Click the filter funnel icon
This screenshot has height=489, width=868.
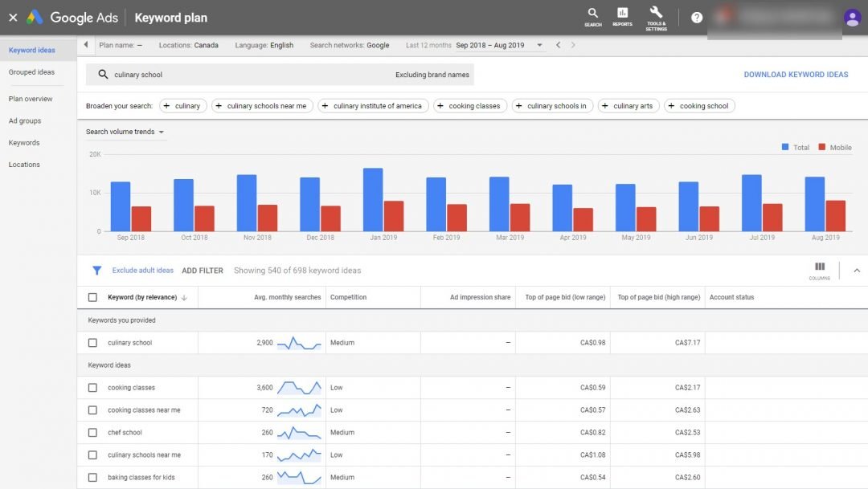(97, 271)
